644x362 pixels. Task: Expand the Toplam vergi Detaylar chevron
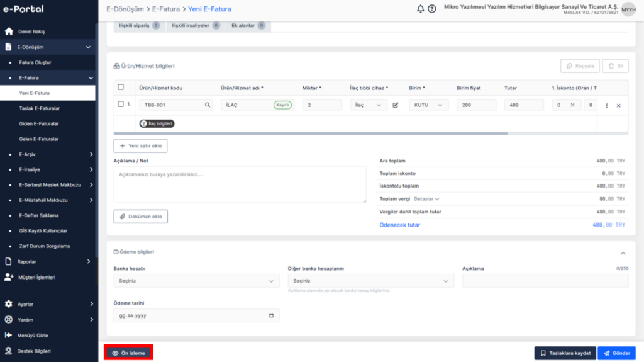click(x=437, y=199)
